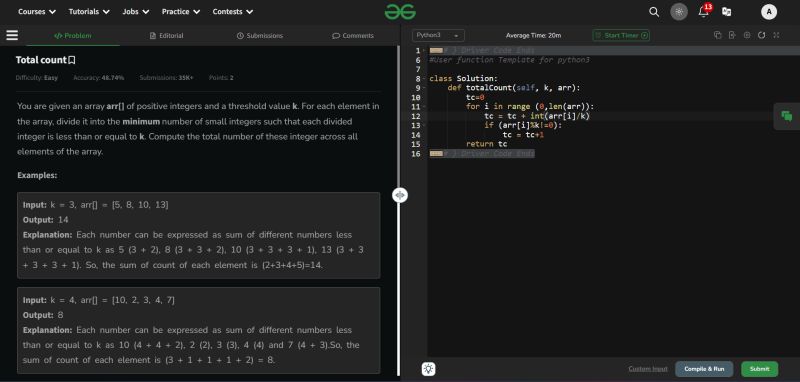800x382 pixels.
Task: Open the search magnifier icon
Action: (x=654, y=12)
